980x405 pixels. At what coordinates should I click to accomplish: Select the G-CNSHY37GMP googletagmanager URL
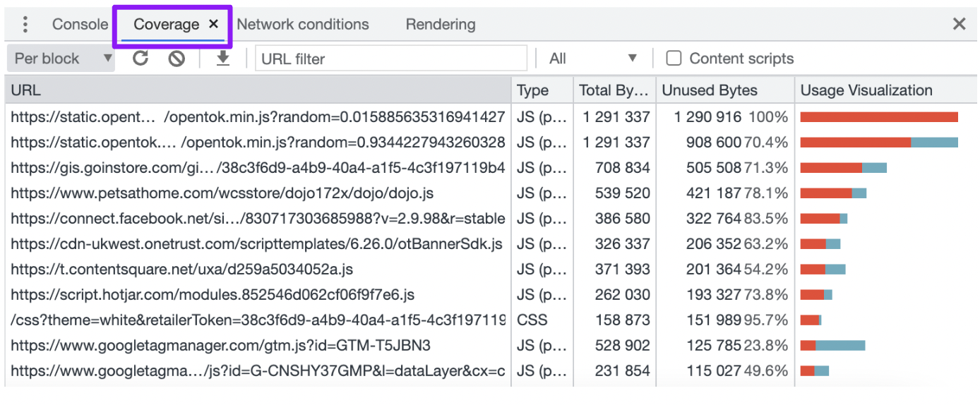(258, 370)
